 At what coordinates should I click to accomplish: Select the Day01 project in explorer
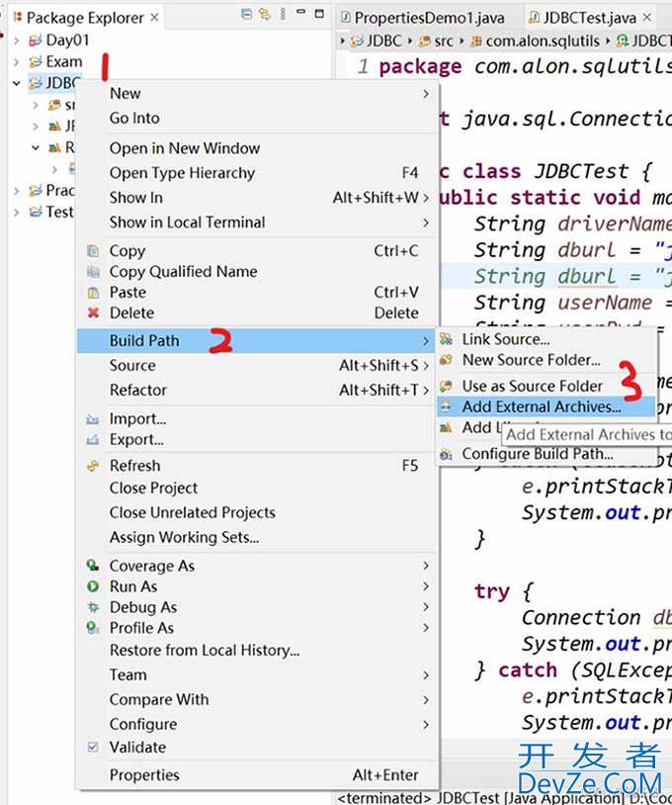tap(67, 40)
